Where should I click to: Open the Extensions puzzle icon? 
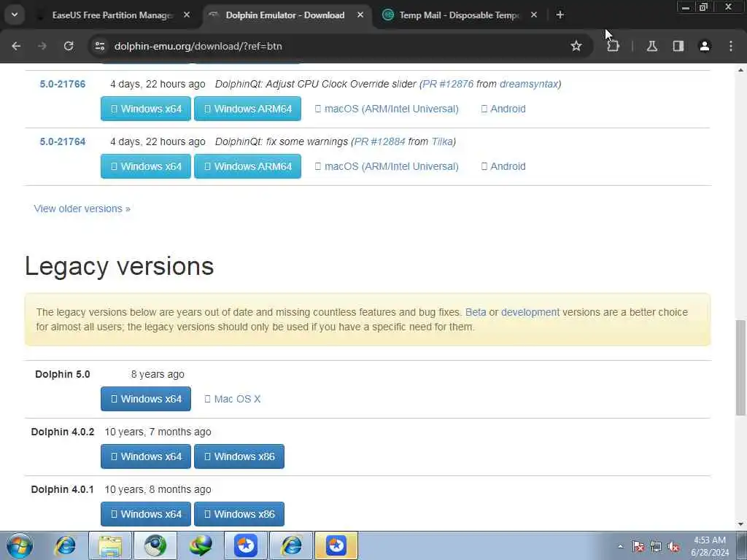[x=613, y=46]
